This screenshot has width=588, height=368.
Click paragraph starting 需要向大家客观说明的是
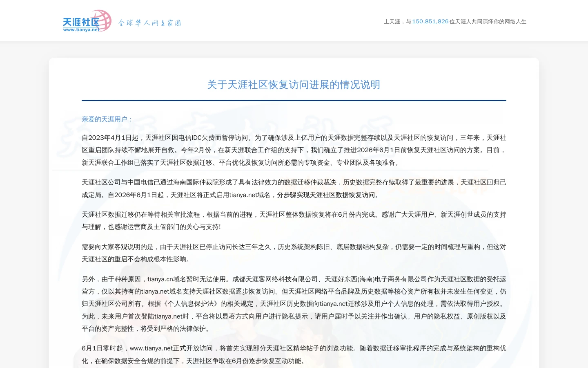tap(294, 253)
